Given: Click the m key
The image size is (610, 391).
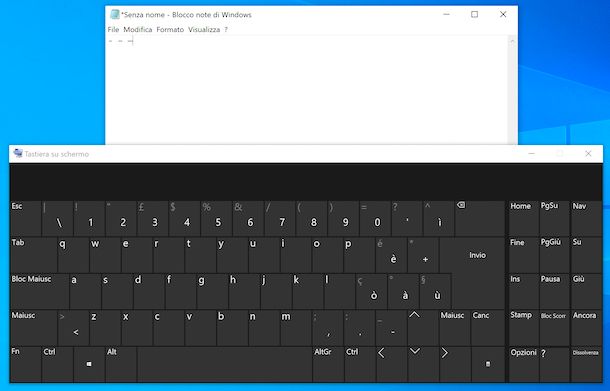Looking at the screenshot, I should pos(296,328).
